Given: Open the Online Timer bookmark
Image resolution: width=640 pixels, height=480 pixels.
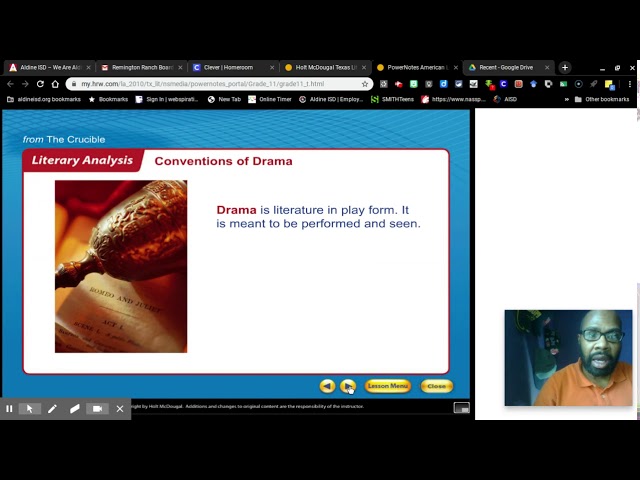Looking at the screenshot, I should (x=270, y=99).
